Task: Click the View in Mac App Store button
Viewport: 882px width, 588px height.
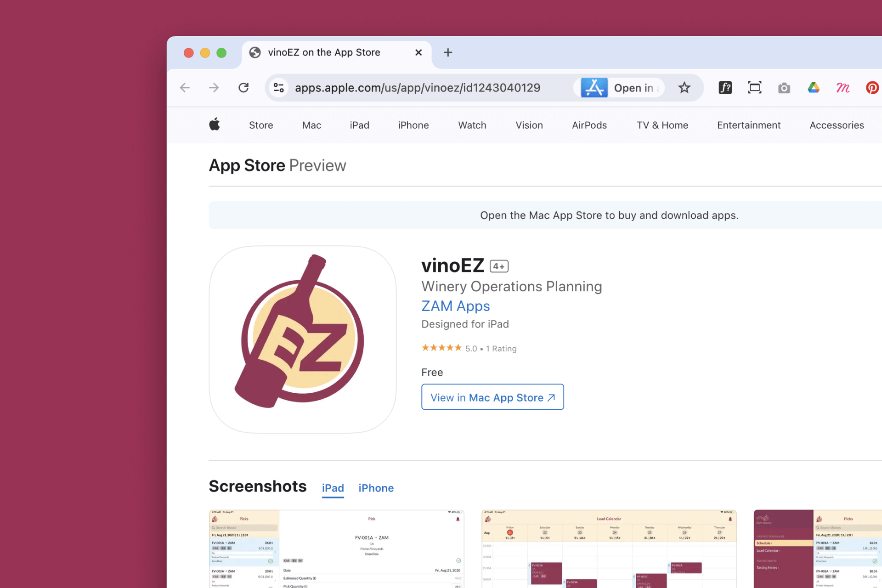Action: pyautogui.click(x=492, y=397)
